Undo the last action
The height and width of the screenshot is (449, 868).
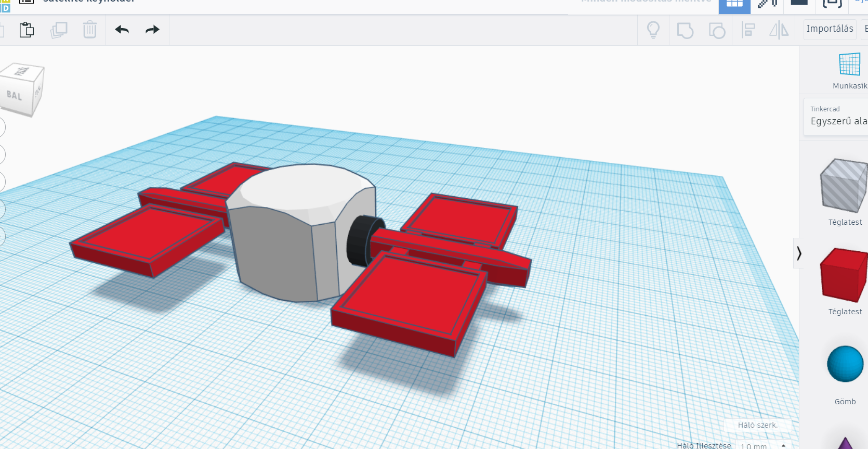[122, 30]
